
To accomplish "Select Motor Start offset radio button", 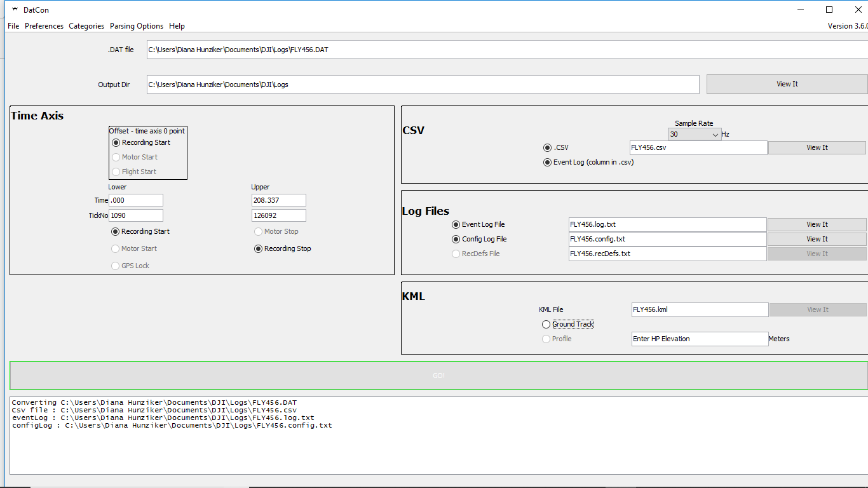I will 116,157.
